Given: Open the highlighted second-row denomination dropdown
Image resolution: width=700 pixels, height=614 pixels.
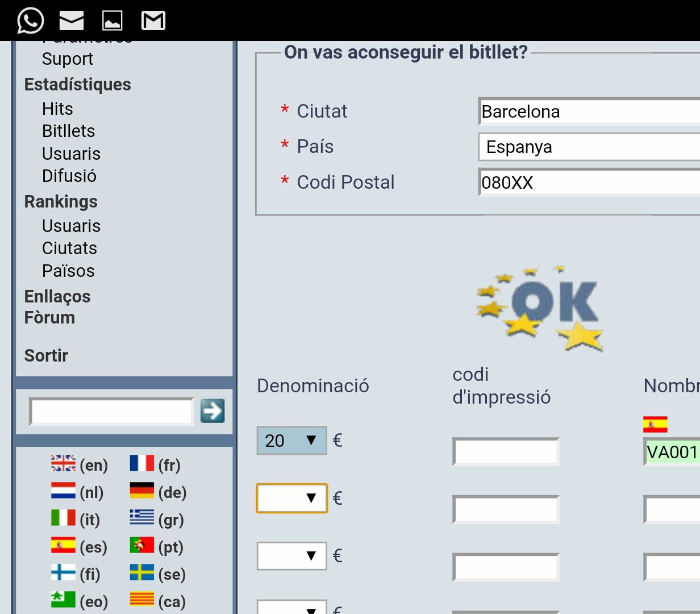Looking at the screenshot, I should (292, 499).
